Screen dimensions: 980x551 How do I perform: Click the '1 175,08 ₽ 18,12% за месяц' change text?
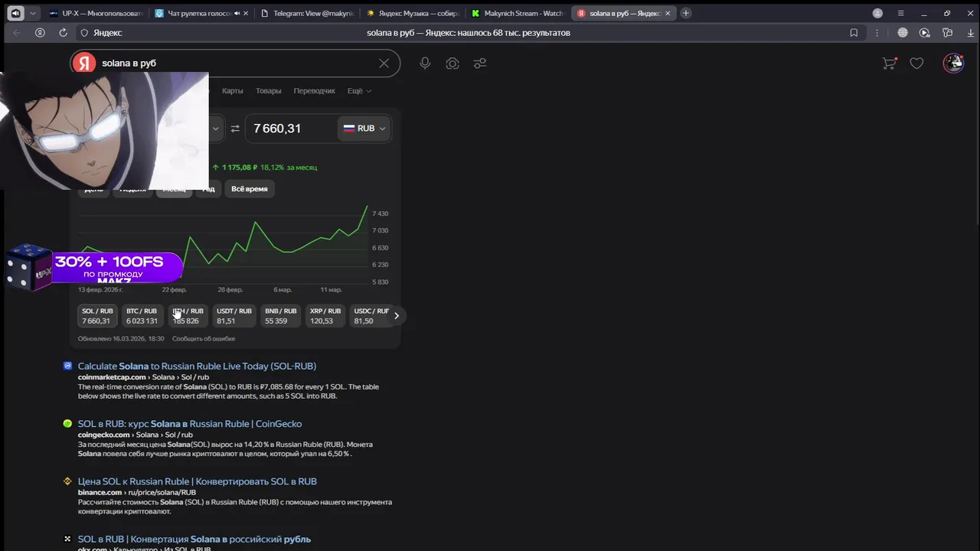click(265, 167)
